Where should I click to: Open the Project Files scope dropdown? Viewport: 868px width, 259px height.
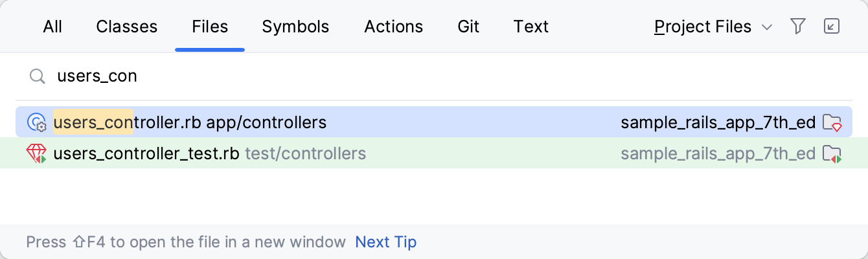pyautogui.click(x=703, y=27)
